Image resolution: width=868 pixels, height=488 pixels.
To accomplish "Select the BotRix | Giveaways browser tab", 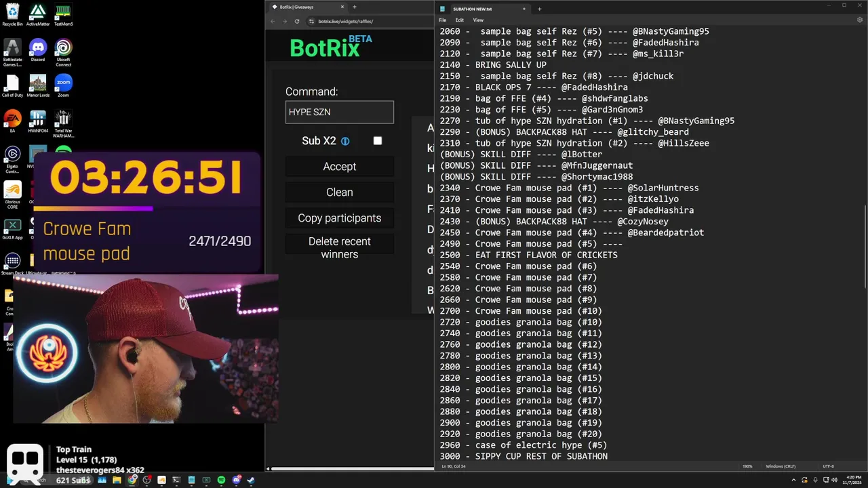I will pos(309,7).
